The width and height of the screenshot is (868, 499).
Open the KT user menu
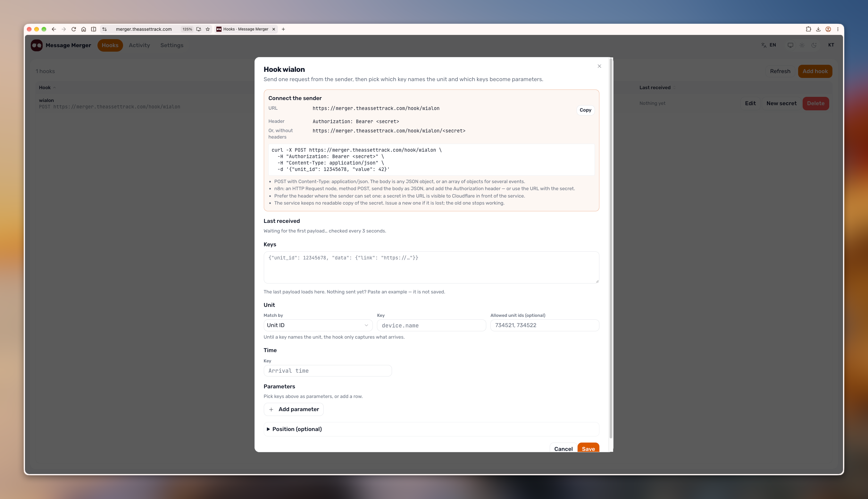(x=831, y=45)
